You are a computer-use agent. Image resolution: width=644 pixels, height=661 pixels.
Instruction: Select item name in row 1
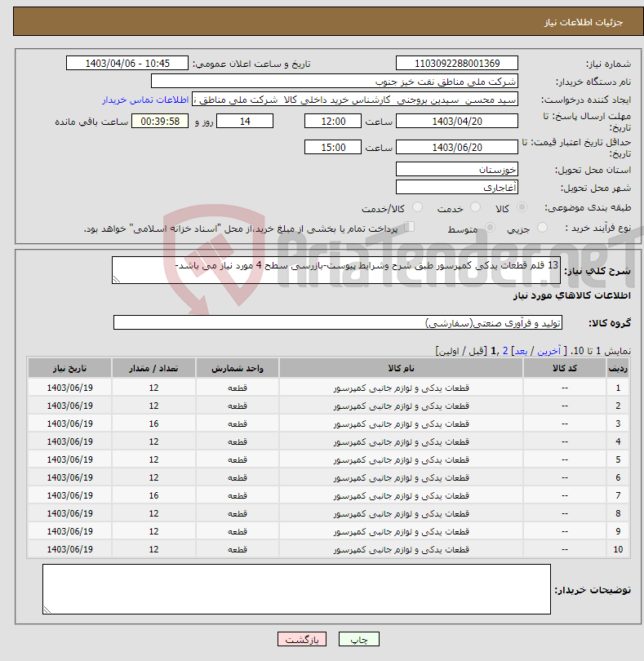click(401, 388)
